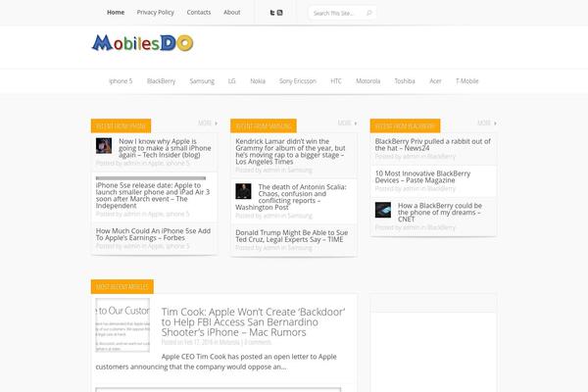588x392 pixels.
Task: Select the Motorola category
Action: coord(367,81)
